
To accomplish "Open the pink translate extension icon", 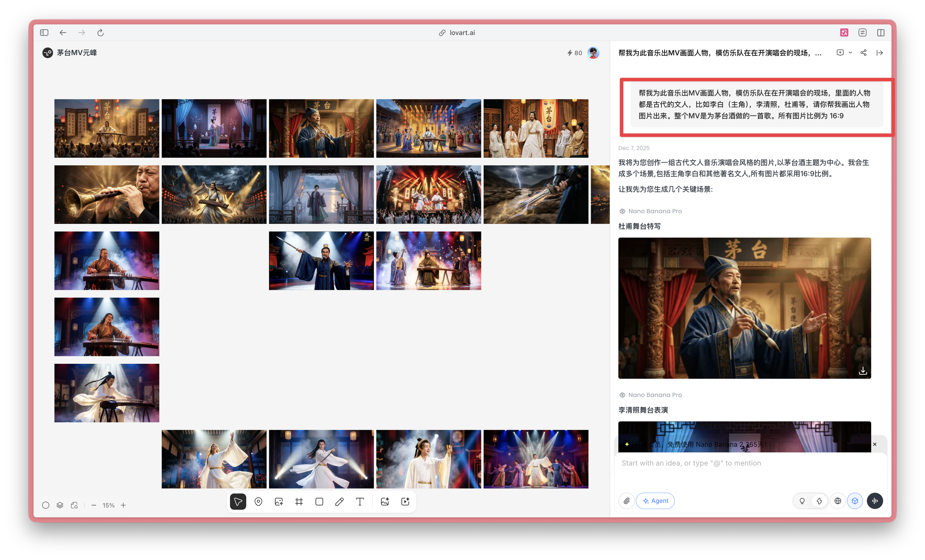I will pos(844,33).
